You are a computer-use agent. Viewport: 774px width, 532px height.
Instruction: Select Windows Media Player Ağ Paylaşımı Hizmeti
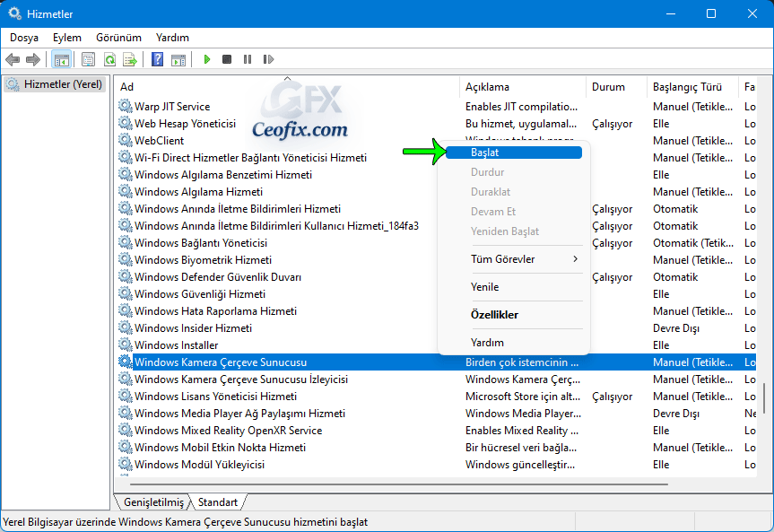(239, 414)
